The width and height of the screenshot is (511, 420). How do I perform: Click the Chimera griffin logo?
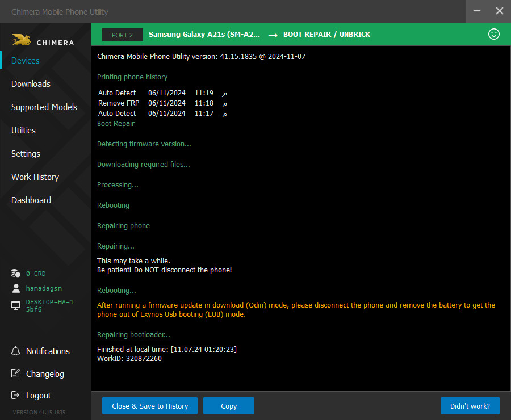21,40
